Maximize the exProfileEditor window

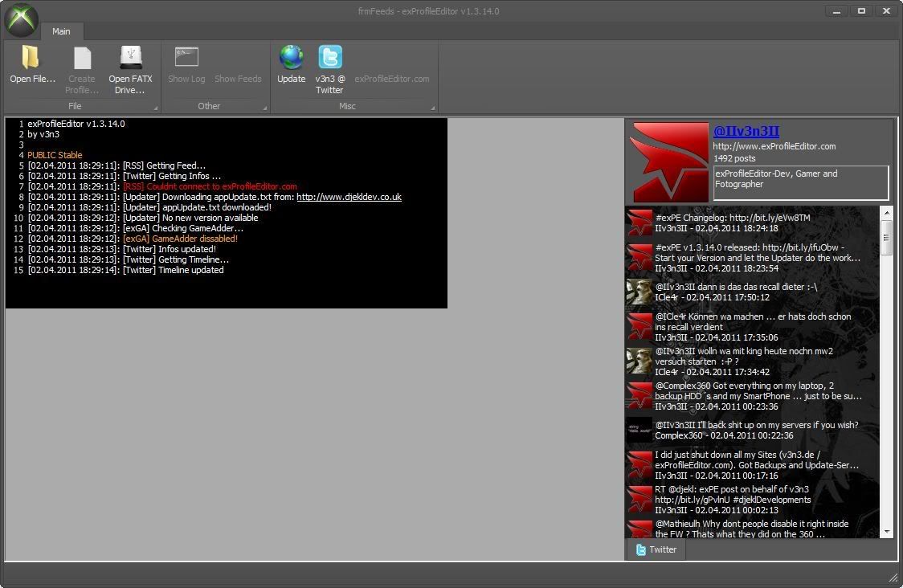pos(861,11)
